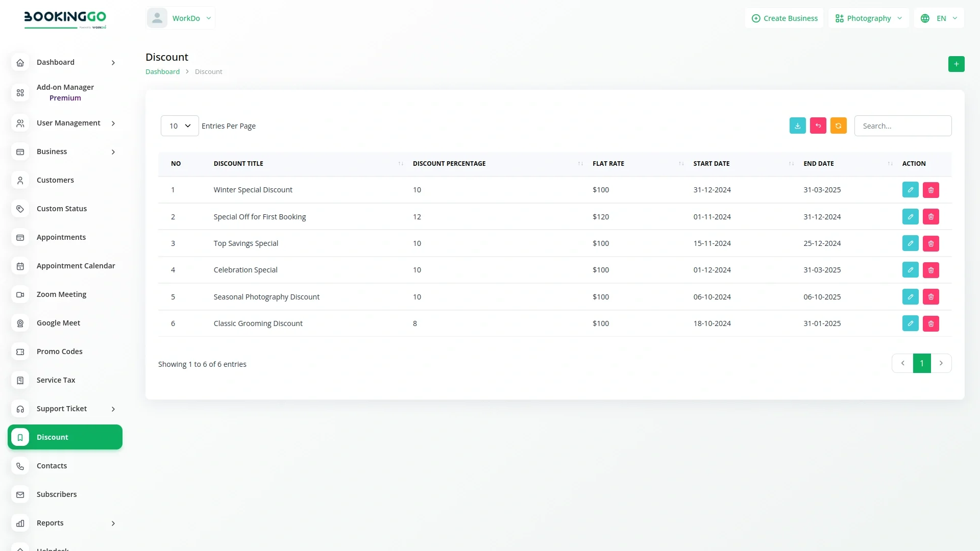Open the WorkDo user profile dropdown
The height and width of the screenshot is (551, 980).
[181, 18]
